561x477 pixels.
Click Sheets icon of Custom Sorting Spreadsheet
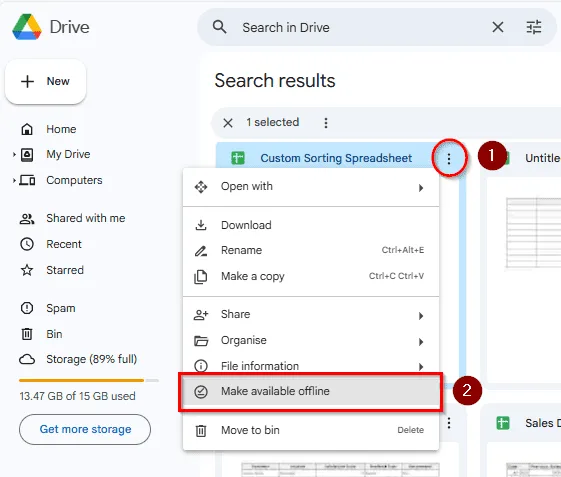click(238, 158)
